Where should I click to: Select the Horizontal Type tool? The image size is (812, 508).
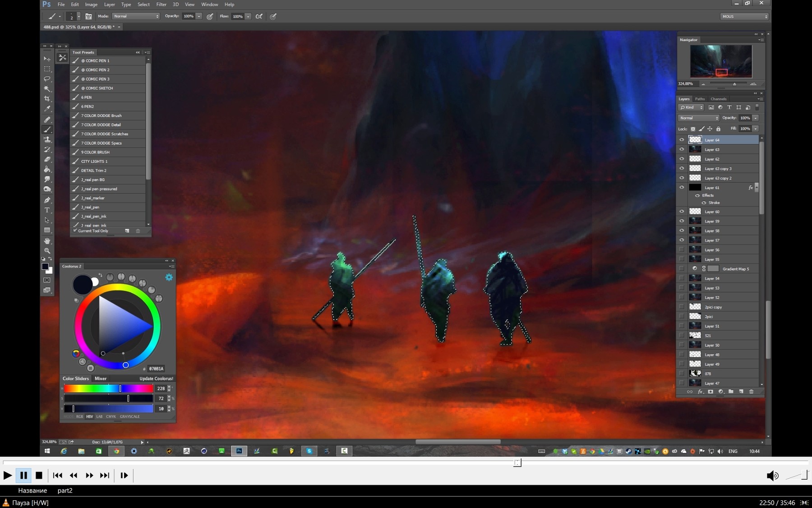point(47,210)
